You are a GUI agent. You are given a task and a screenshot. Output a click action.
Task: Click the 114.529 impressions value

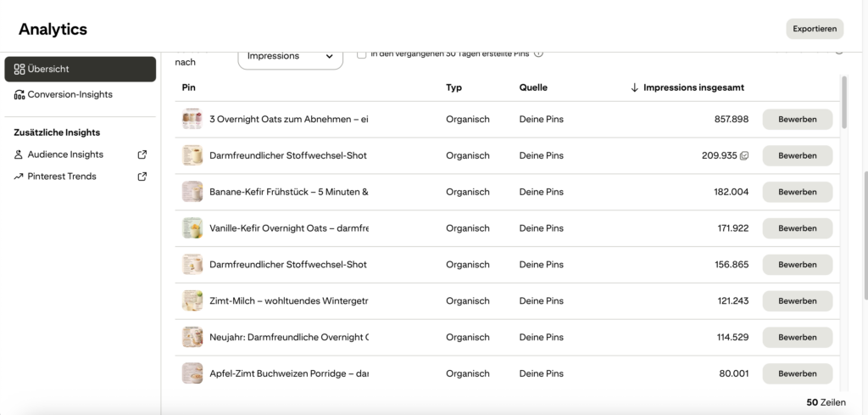732,338
